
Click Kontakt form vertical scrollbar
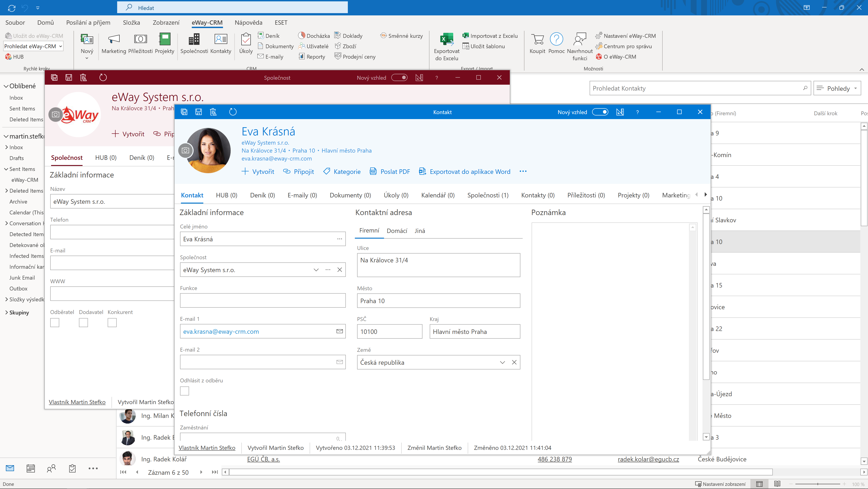coord(706,297)
